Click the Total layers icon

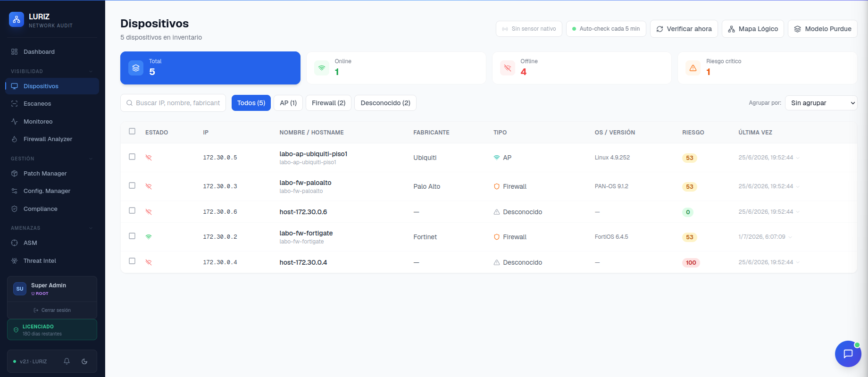[136, 68]
